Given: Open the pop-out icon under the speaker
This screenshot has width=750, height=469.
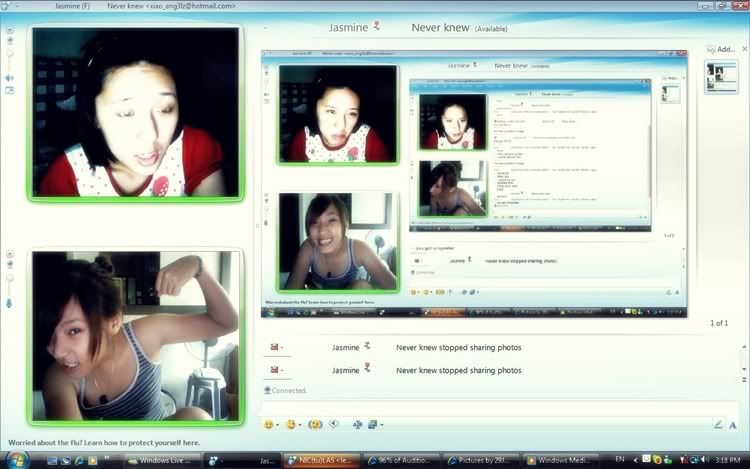Looking at the screenshot, I should point(9,90).
